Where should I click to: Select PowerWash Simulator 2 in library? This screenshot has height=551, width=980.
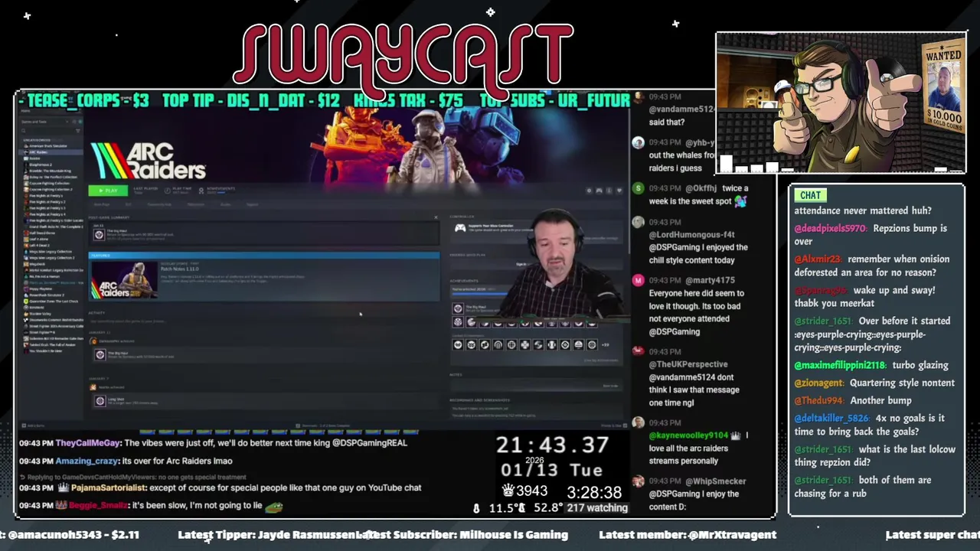pos(52,295)
